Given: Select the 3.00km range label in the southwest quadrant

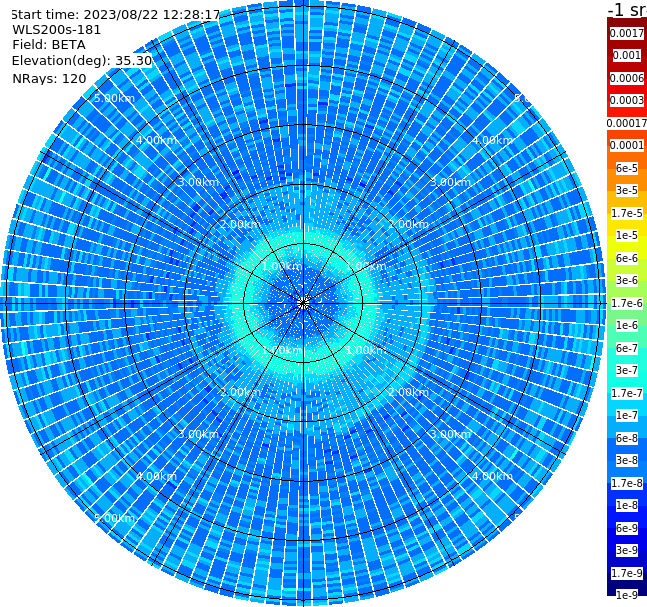Looking at the screenshot, I should pos(198,434).
